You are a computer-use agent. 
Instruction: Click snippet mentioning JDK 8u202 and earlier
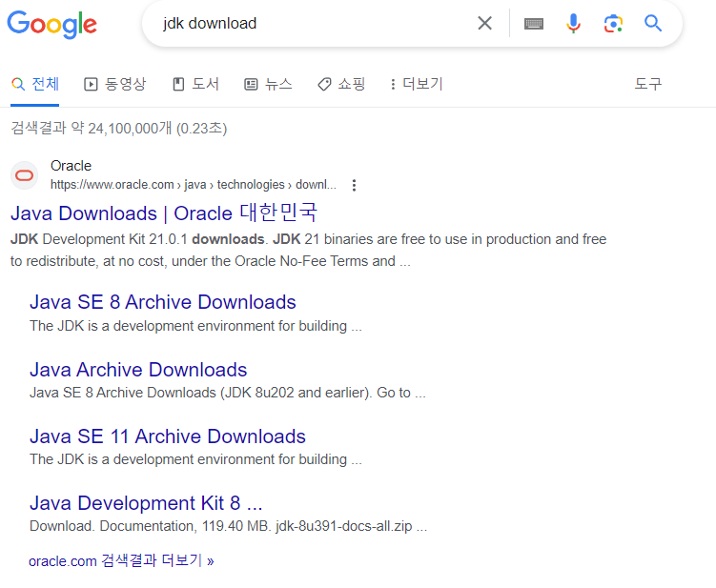[228, 393]
